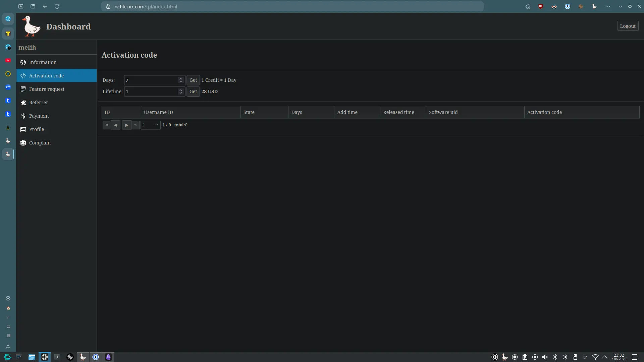Open the Bluetooth tray icon

pyautogui.click(x=555, y=357)
